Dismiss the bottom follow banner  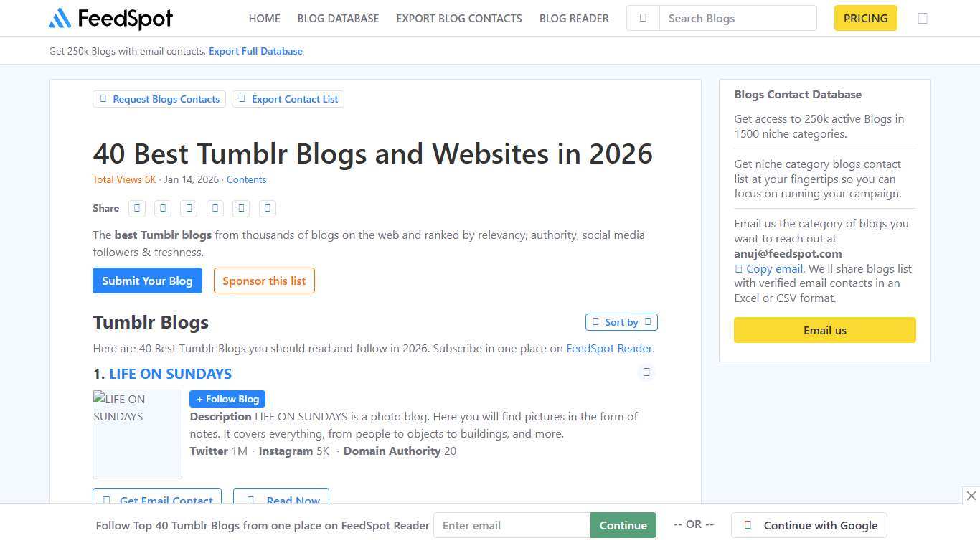point(972,496)
